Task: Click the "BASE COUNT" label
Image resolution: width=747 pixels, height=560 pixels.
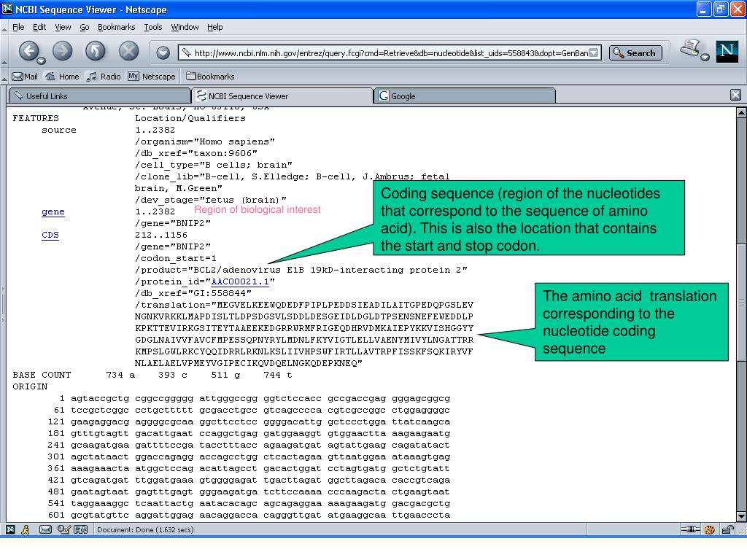Action: click(x=42, y=376)
